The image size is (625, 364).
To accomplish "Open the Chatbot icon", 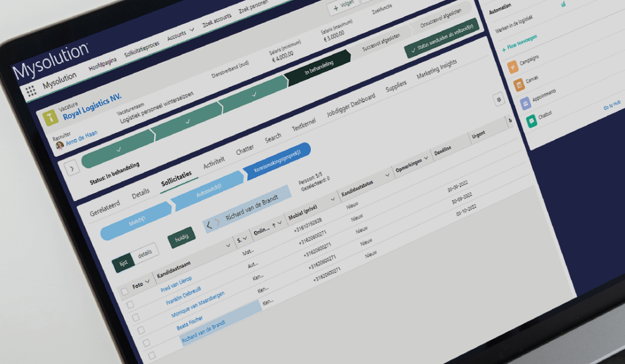I will [531, 121].
